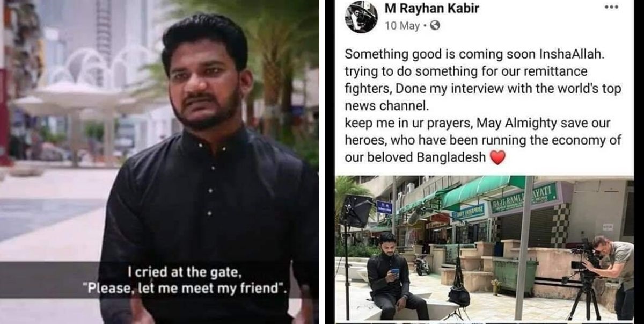Viewport: 644px width, 324px height.
Task: Click the studio light on the stand
Action: 356,211
